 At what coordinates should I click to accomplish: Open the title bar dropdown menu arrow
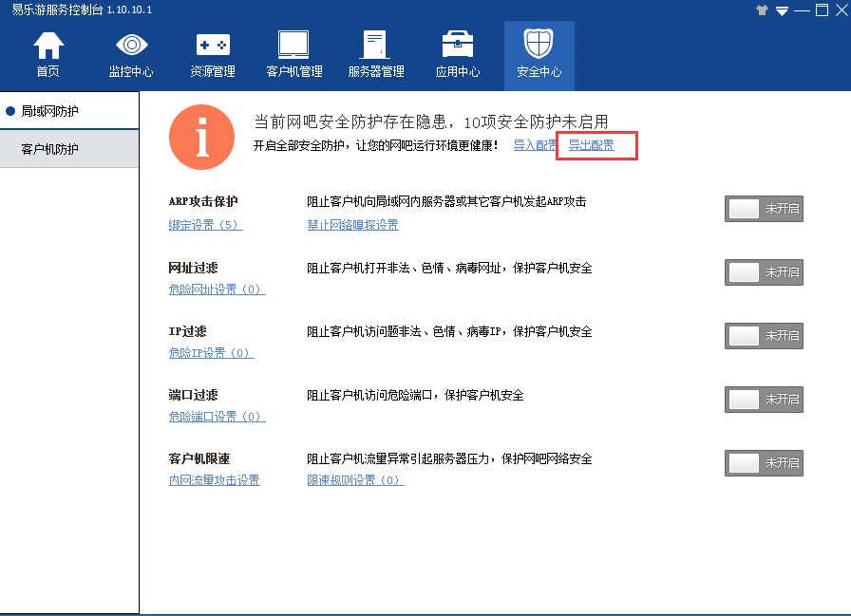782,10
